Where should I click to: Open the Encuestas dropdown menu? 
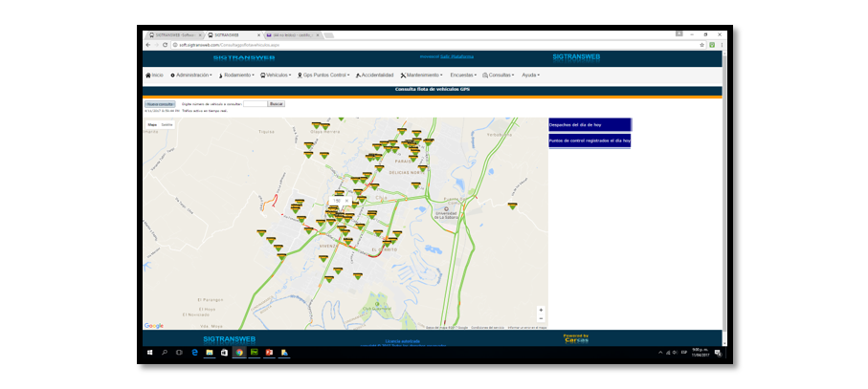pos(463,76)
